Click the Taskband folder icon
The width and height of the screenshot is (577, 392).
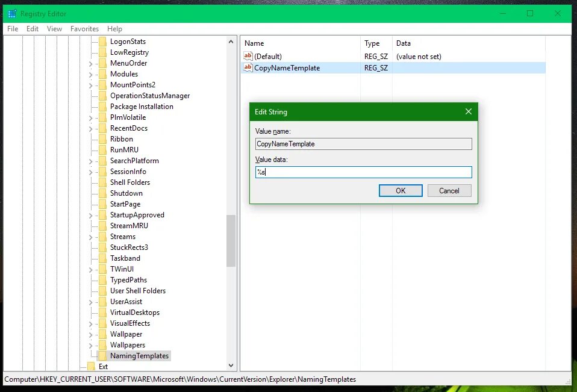pyautogui.click(x=102, y=258)
